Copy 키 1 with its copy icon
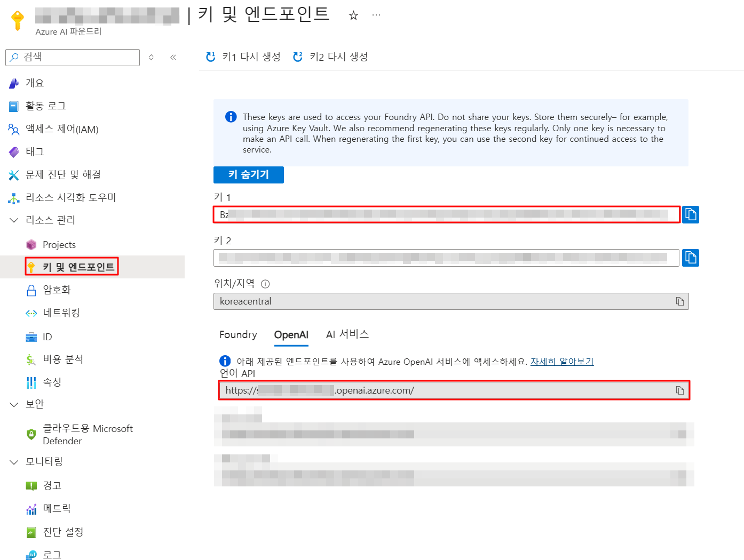Screen dimensions: 744x560 click(x=691, y=214)
